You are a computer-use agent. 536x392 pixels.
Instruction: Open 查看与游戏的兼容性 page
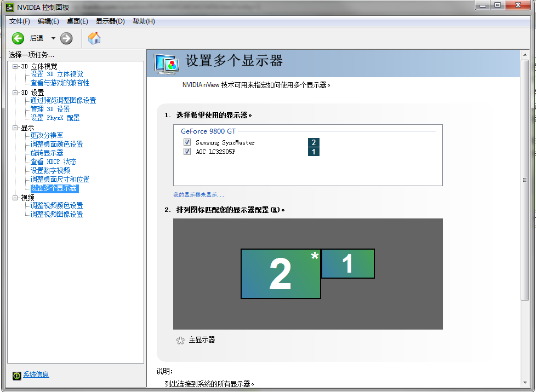60,83
